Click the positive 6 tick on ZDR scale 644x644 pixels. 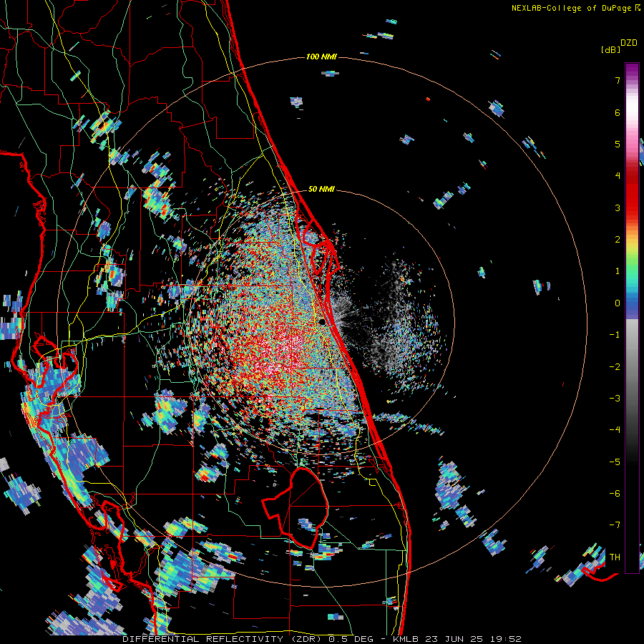click(618, 112)
